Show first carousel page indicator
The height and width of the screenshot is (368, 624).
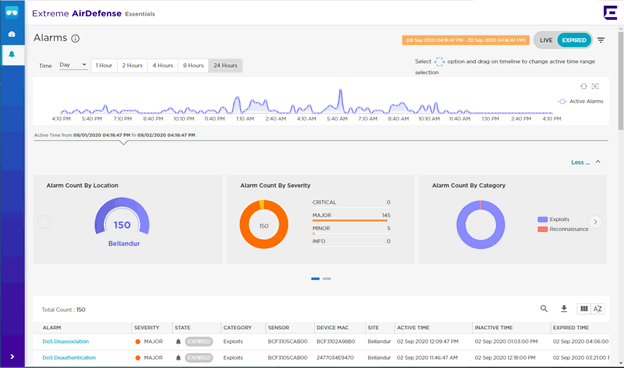click(315, 278)
